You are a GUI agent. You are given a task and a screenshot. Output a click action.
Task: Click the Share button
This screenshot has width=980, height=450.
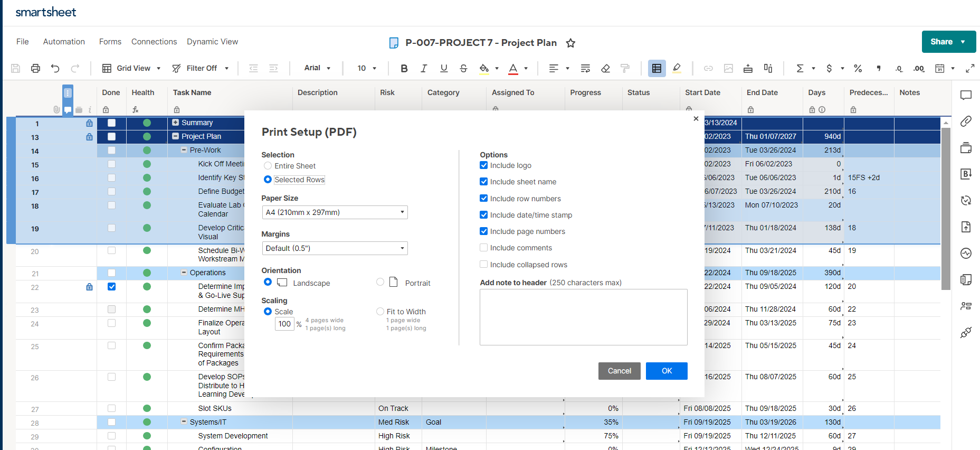pos(948,42)
